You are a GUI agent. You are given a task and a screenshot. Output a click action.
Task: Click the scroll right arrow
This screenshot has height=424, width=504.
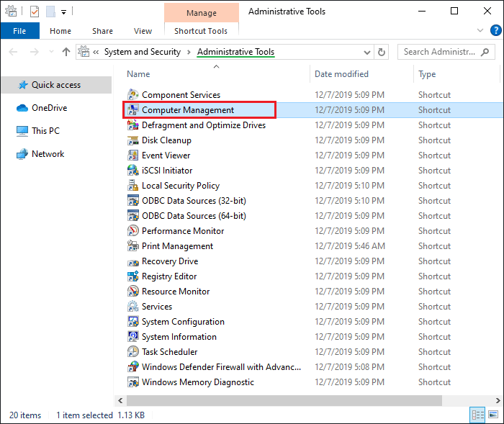pos(498,400)
